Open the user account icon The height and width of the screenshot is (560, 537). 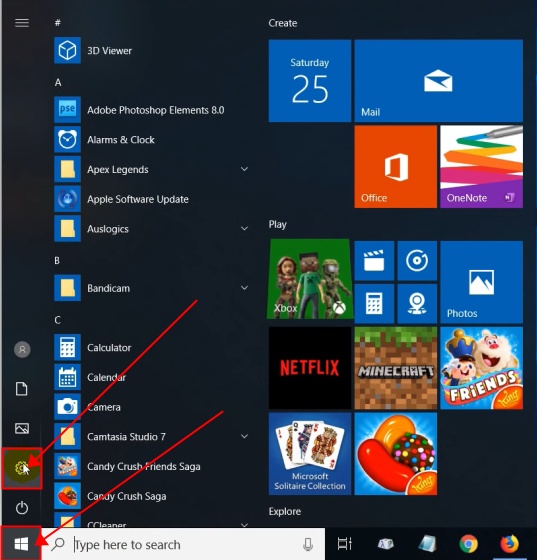[22, 349]
